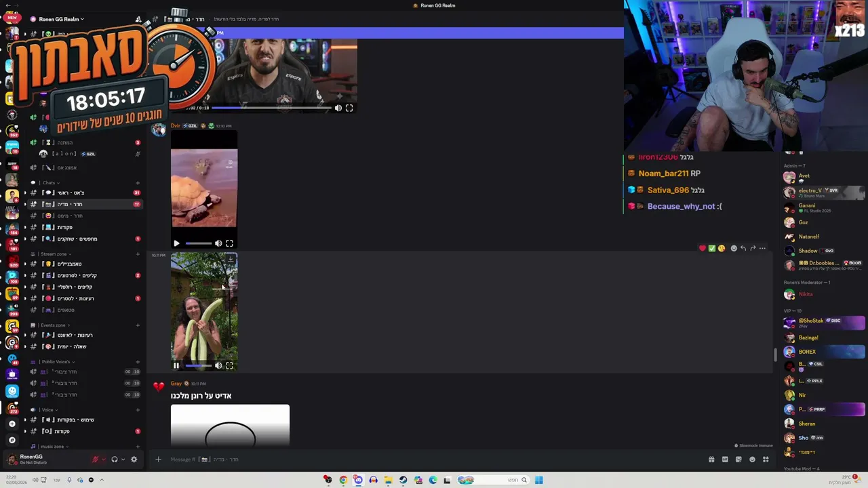Create a channel in Public Voice's category

138,362
